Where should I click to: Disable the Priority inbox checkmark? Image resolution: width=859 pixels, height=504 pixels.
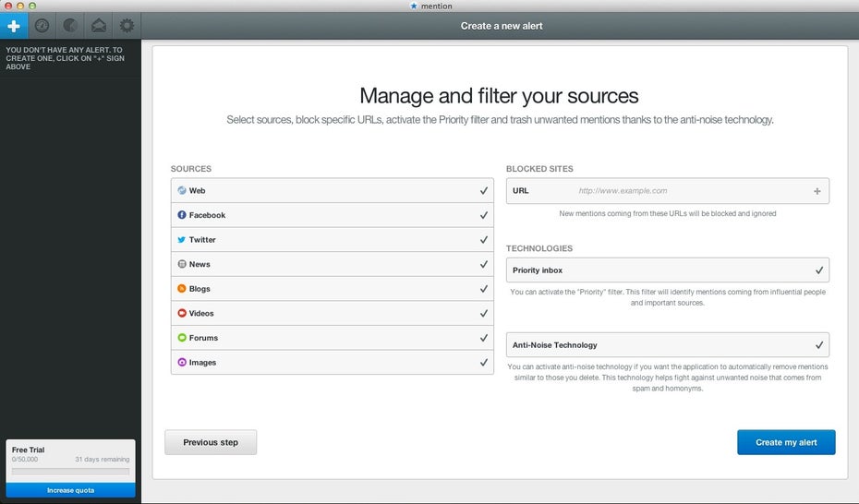[x=819, y=270]
